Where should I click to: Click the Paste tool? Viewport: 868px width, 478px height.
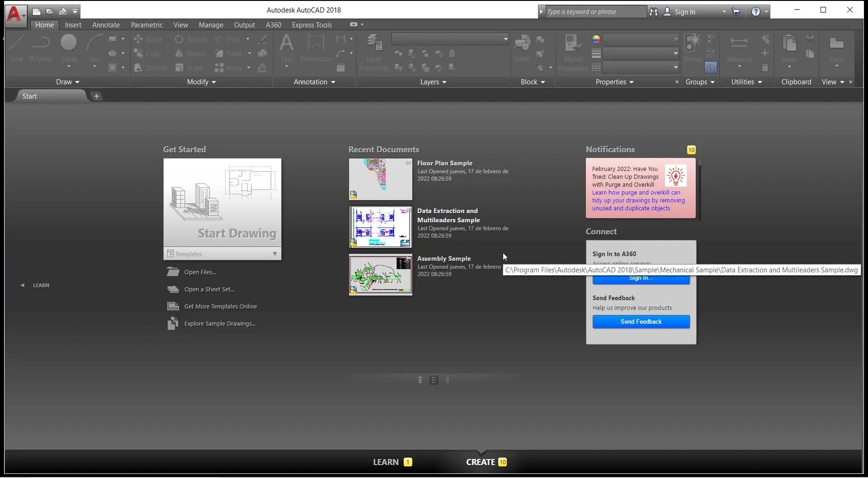(x=789, y=51)
